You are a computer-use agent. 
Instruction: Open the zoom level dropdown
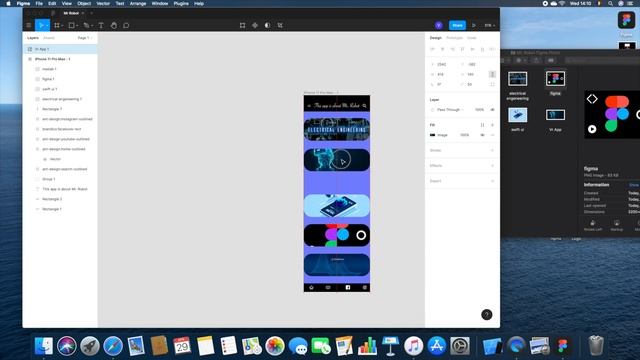[489, 25]
